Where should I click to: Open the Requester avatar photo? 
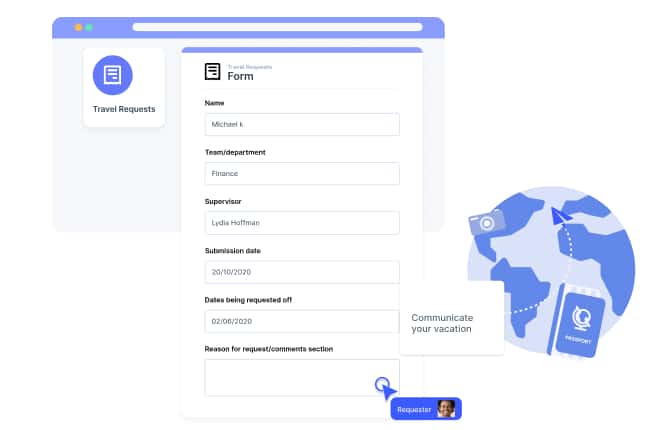[446, 409]
